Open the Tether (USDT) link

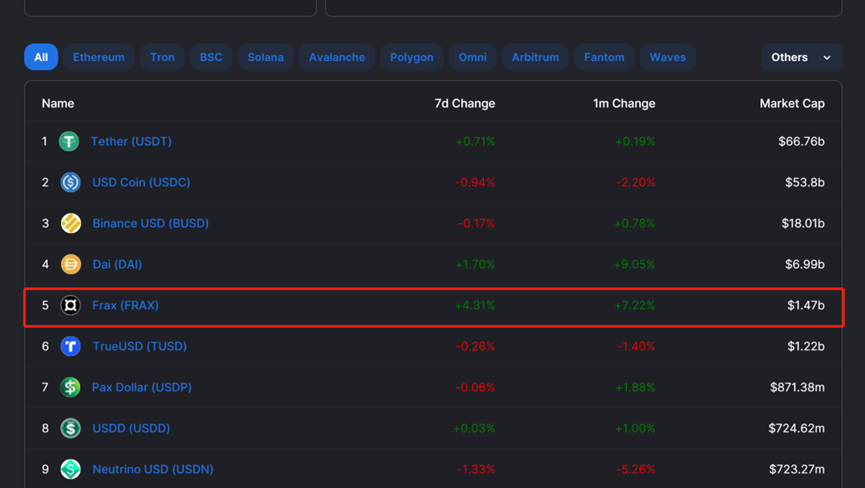pyautogui.click(x=131, y=141)
